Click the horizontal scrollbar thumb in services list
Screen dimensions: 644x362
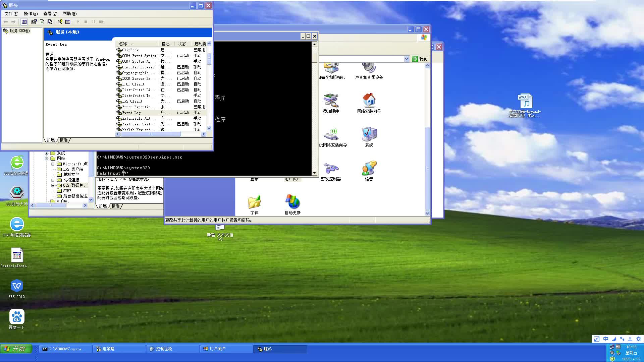pyautogui.click(x=150, y=134)
